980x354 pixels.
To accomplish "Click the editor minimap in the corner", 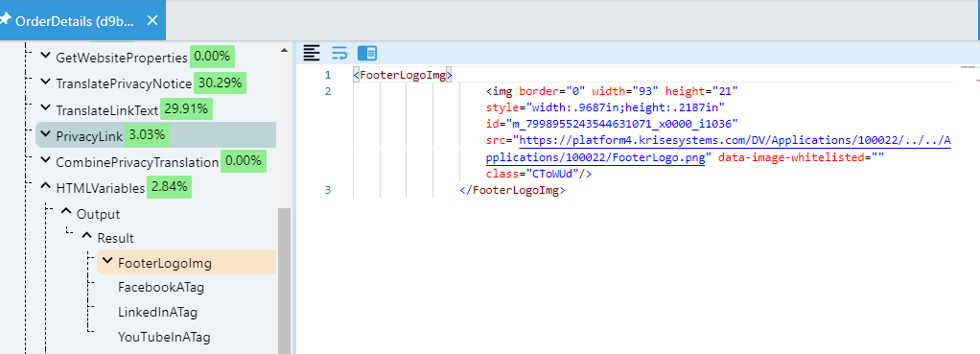I will [968, 72].
